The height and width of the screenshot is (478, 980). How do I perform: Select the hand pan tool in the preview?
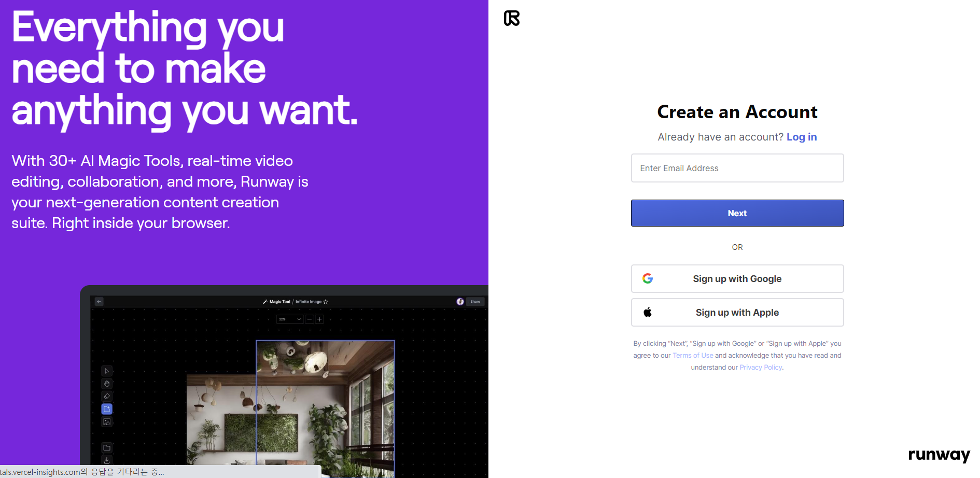[107, 384]
